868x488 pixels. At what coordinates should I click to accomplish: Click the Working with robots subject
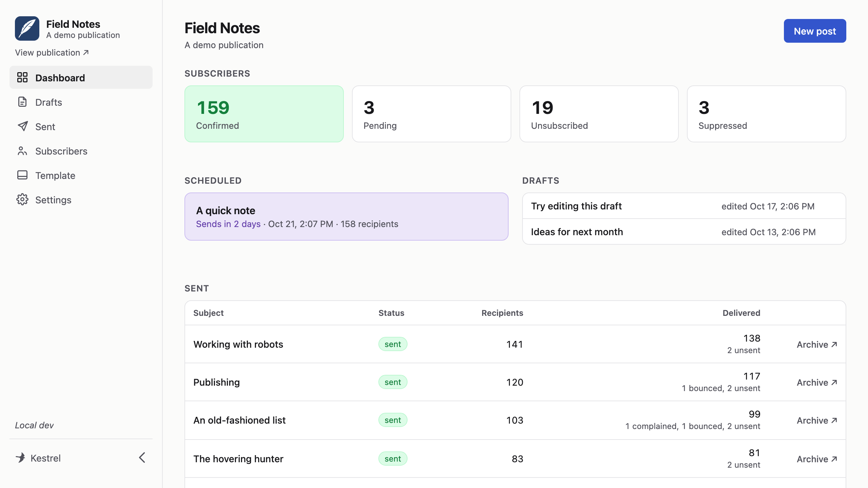238,344
